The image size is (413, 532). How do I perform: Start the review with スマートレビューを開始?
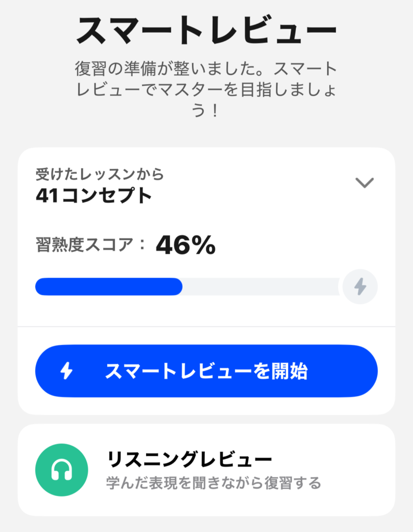[206, 371]
